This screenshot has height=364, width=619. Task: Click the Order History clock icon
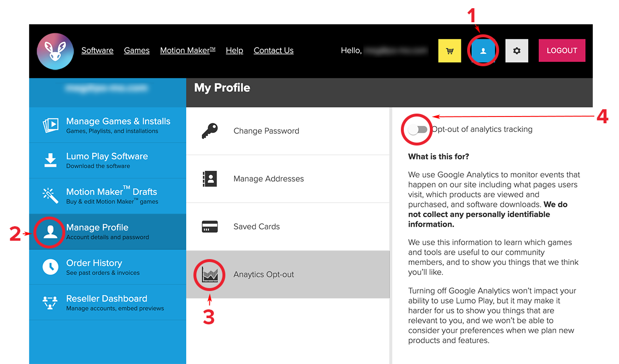coord(50,267)
